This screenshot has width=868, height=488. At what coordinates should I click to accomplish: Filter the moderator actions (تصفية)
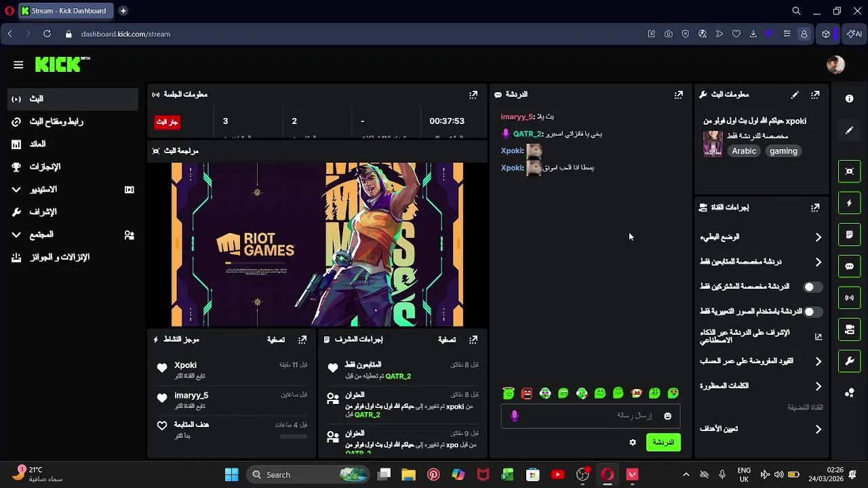pyautogui.click(x=447, y=340)
